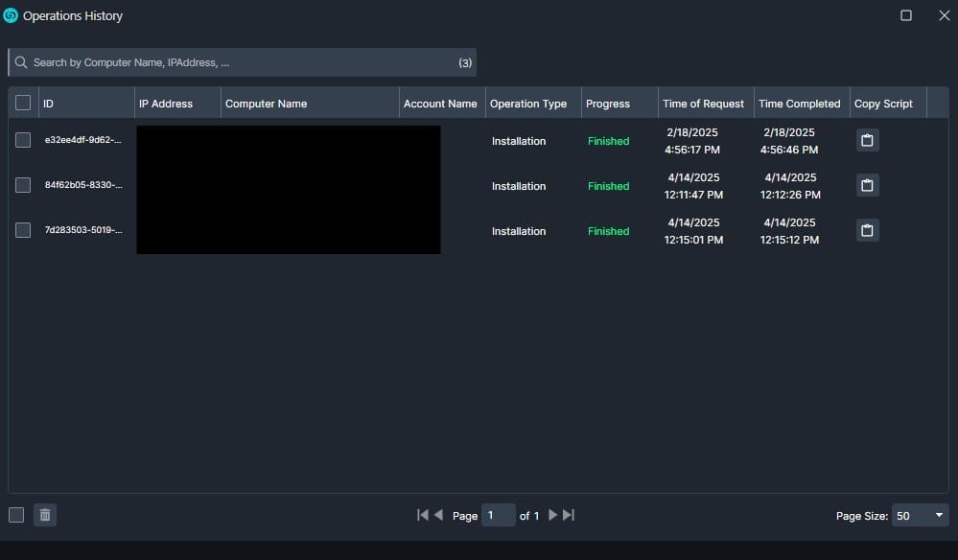Sort by Operation Type column header

(x=528, y=104)
